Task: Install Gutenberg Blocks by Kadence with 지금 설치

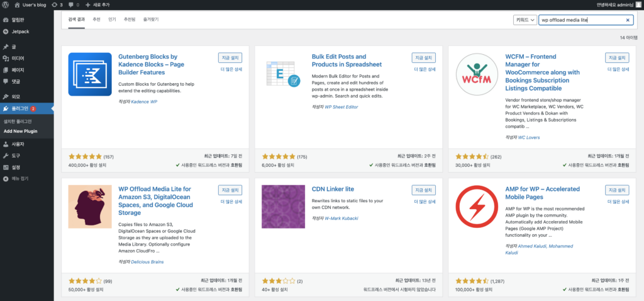Action: point(230,57)
